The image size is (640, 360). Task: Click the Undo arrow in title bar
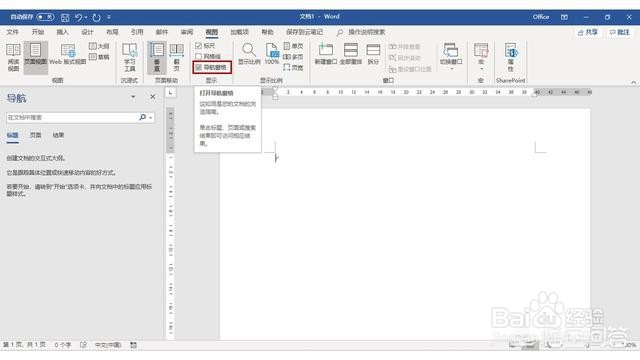[x=78, y=17]
